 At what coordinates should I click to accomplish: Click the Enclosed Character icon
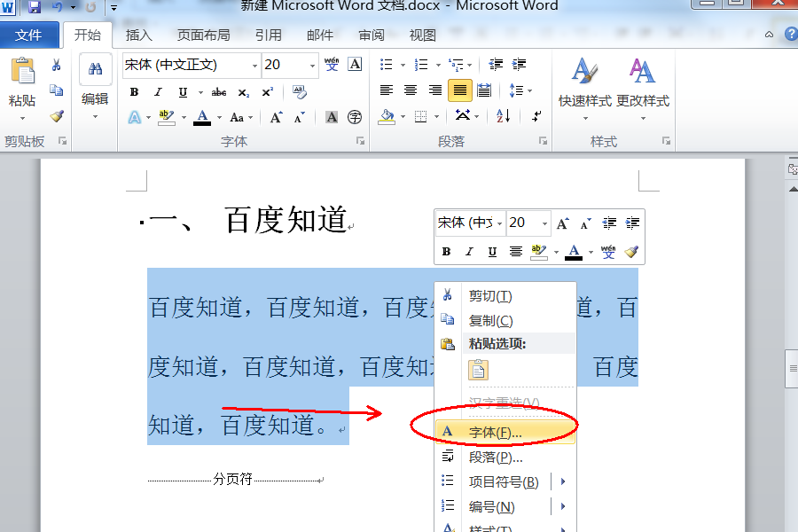pyautogui.click(x=355, y=117)
